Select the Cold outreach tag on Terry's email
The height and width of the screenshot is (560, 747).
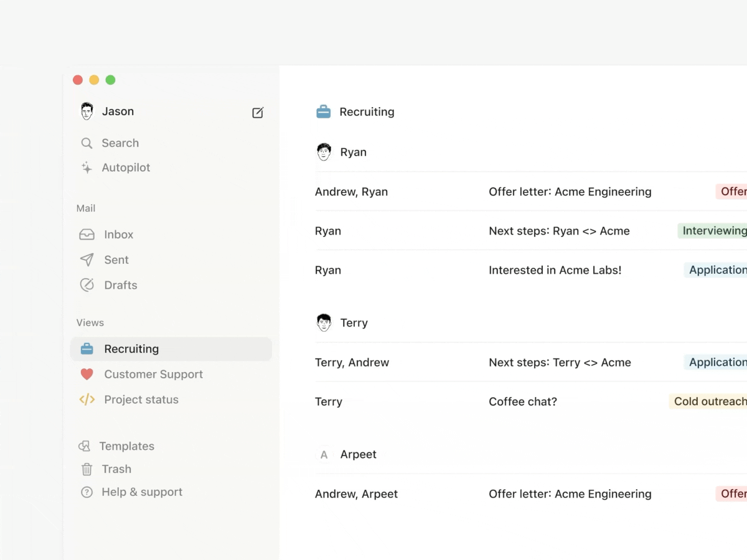coord(709,401)
